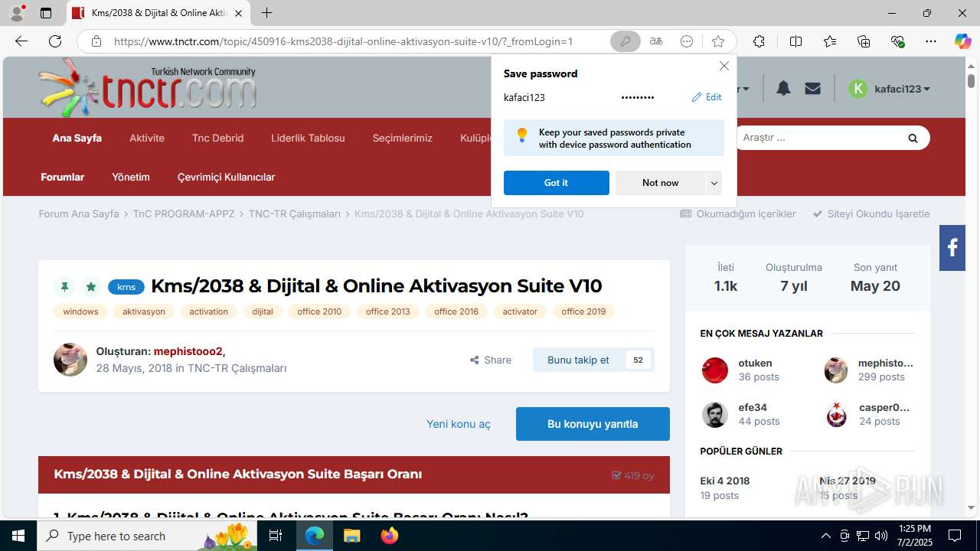Screen dimensions: 980x551
Task: Open Windows Start menu
Action: click(18, 536)
